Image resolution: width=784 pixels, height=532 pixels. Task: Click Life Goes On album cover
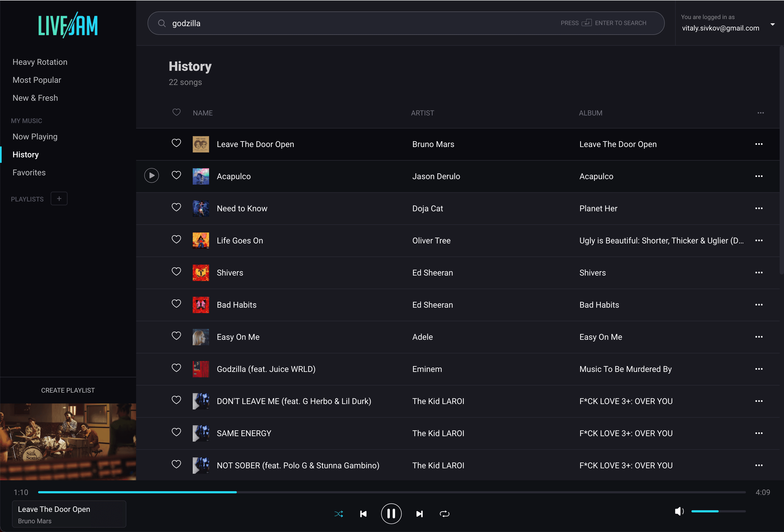(201, 240)
